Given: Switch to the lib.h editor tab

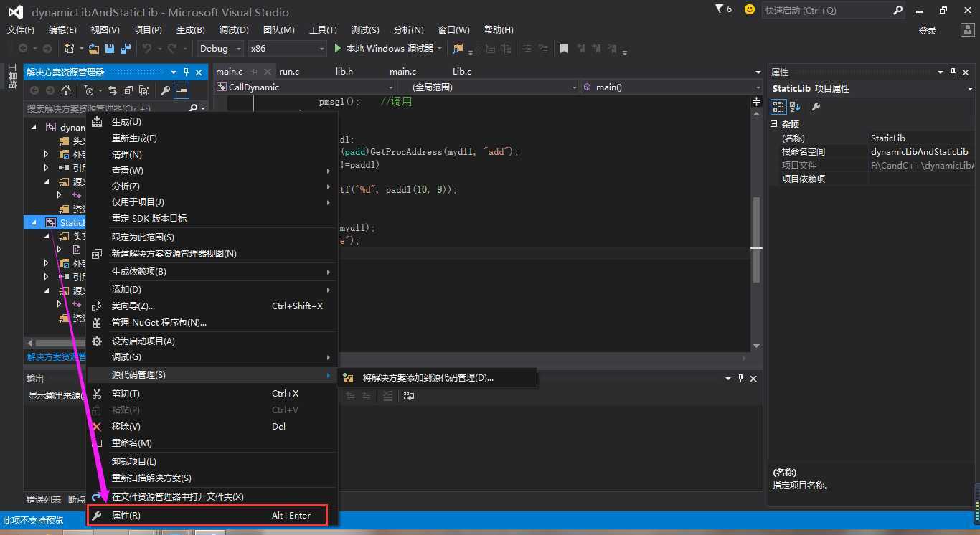Looking at the screenshot, I should [x=344, y=72].
